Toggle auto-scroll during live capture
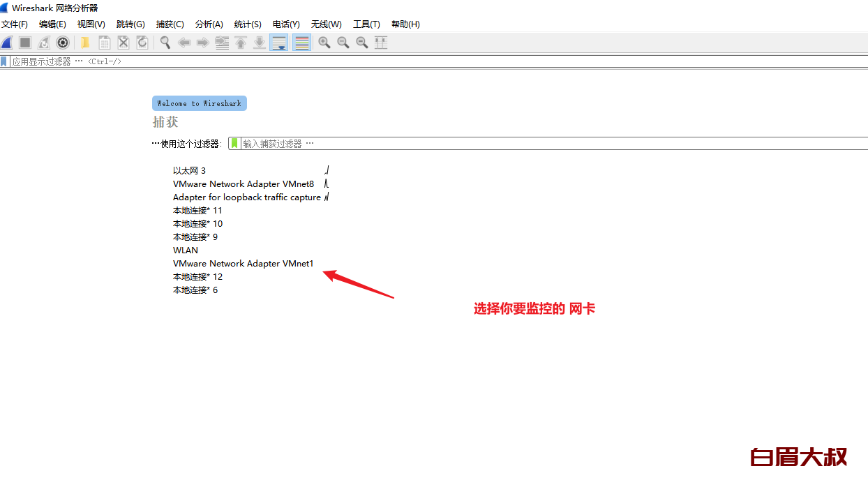The width and height of the screenshot is (868, 487). (279, 43)
